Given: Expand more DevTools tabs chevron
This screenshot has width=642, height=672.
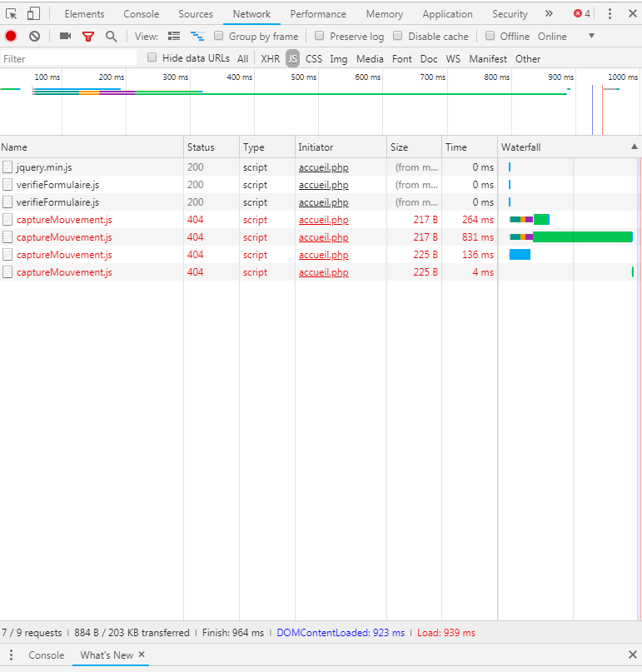Looking at the screenshot, I should (x=549, y=13).
